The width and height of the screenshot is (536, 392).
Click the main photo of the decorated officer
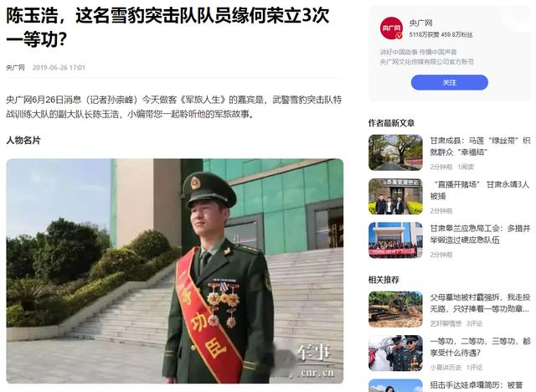(x=175, y=271)
